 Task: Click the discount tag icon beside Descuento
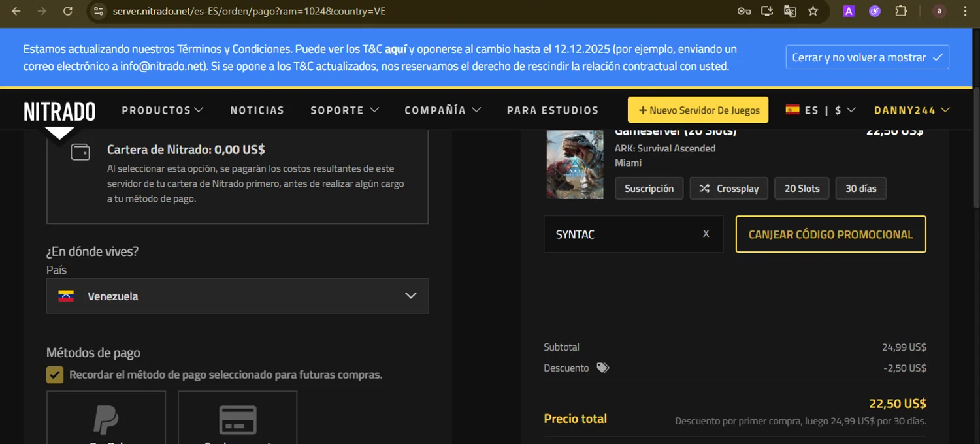click(x=602, y=368)
